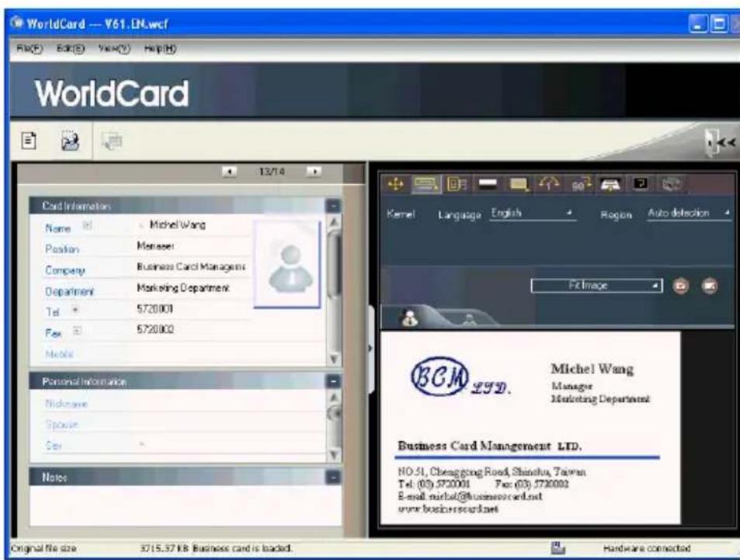The height and width of the screenshot is (560, 740).
Task: Click the expand icon beside the Tel label
Action: 75,310
